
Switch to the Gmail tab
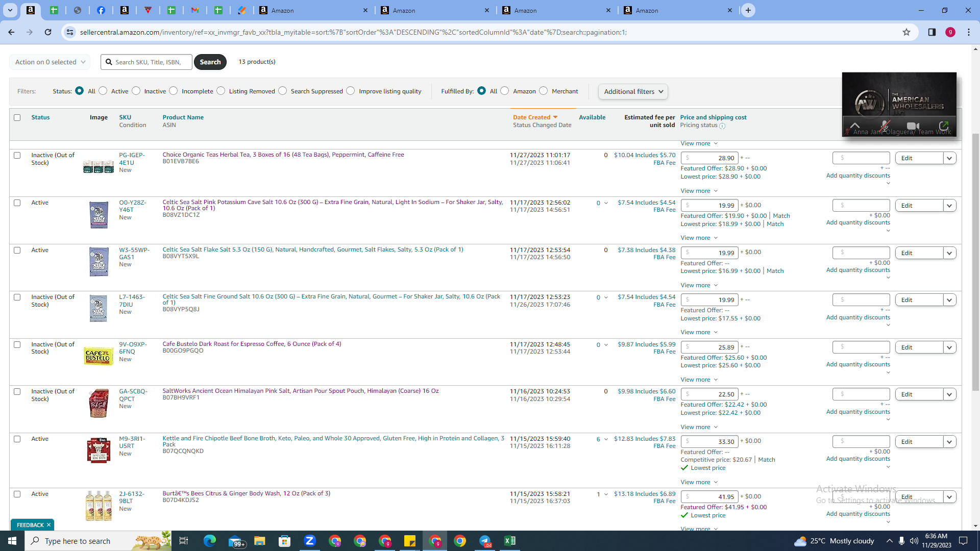coord(195,10)
